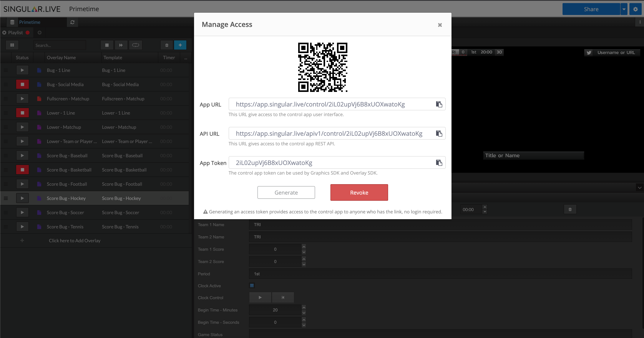Screen dimensions: 644x338
Task: Play the Score Bug - Soccer overlay
Action: coord(22,212)
